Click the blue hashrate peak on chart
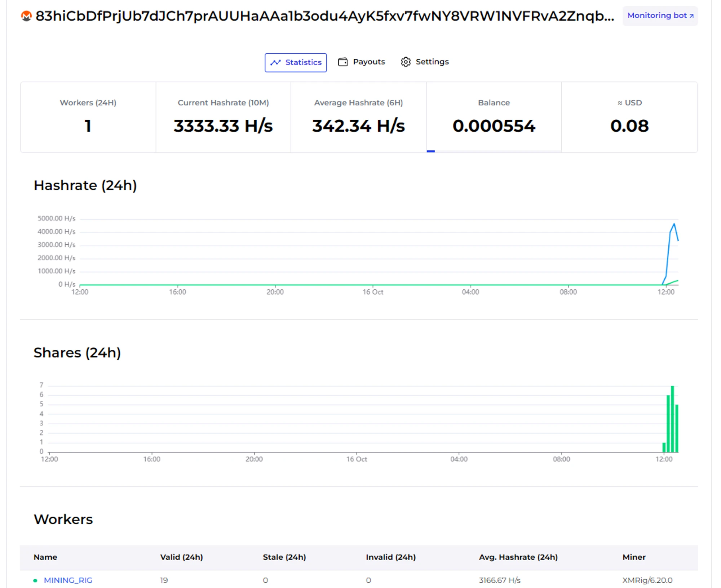 click(674, 225)
